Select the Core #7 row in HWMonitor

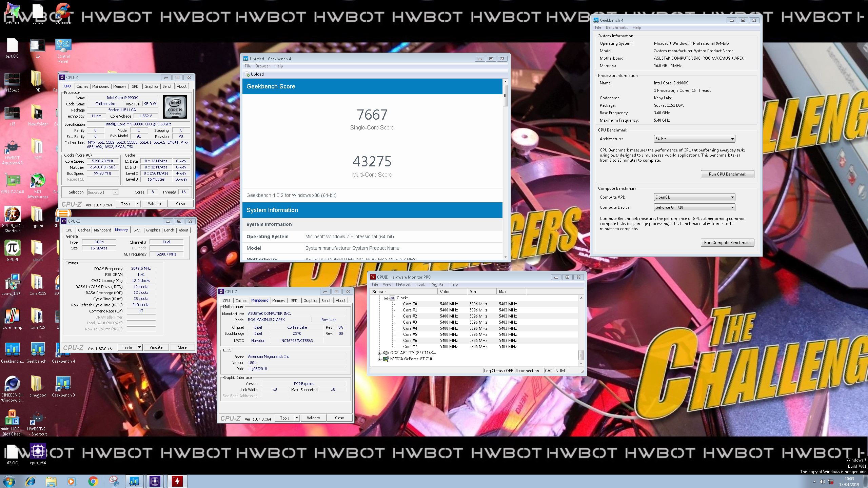click(x=474, y=347)
